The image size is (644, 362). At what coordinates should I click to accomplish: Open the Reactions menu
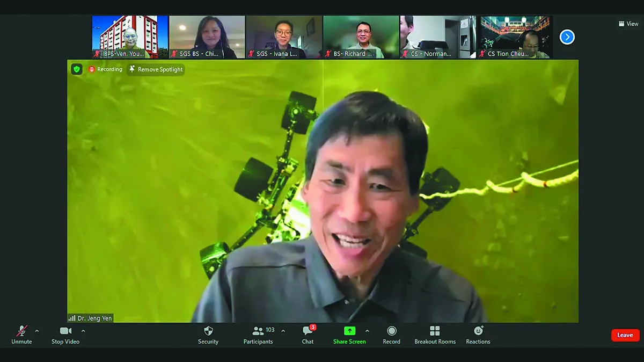[478, 335]
